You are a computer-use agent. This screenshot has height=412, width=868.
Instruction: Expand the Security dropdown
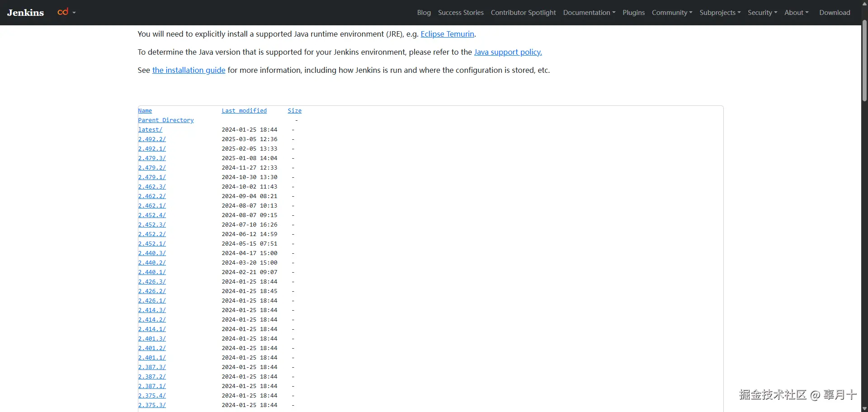[x=762, y=13]
